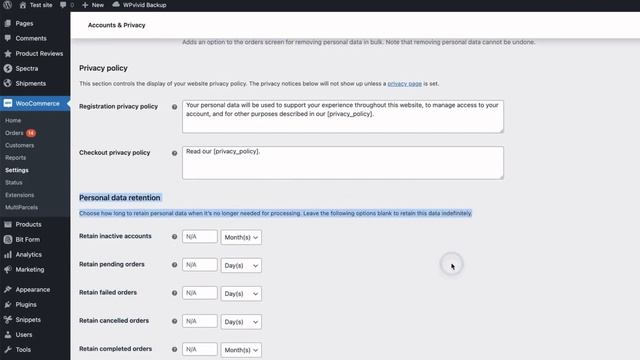640x360 pixels.
Task: Click the Retain pending orders number field
Action: (200, 265)
